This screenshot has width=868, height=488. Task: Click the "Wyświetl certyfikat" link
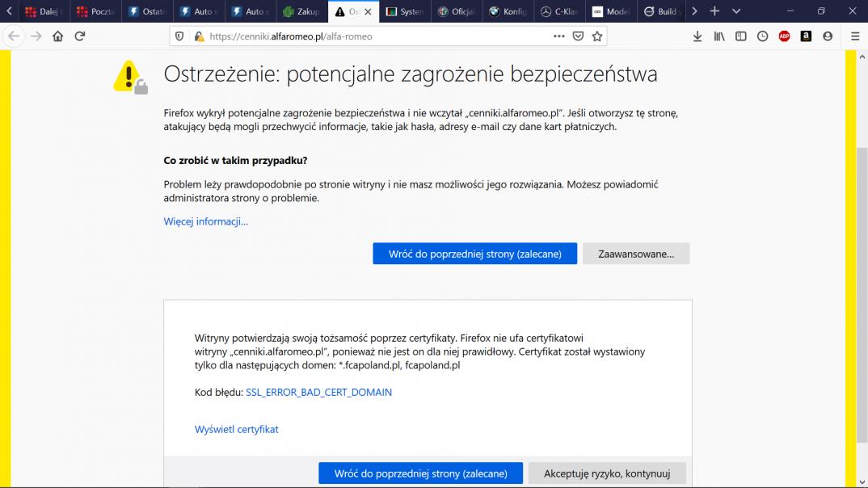click(x=236, y=429)
